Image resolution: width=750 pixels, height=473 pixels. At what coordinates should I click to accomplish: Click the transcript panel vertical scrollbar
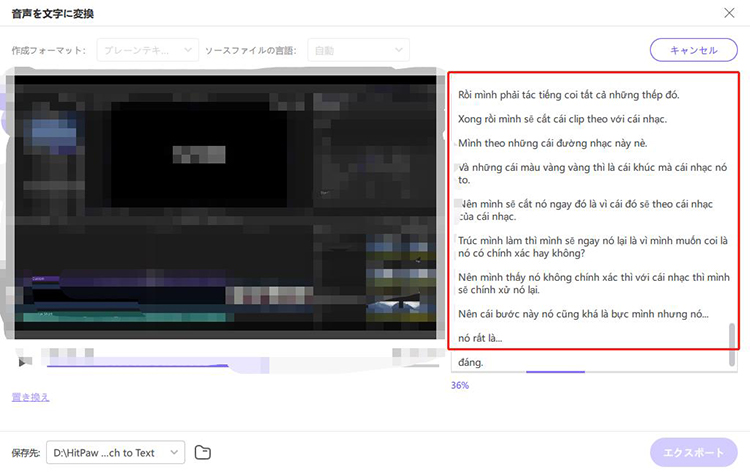tap(732, 340)
